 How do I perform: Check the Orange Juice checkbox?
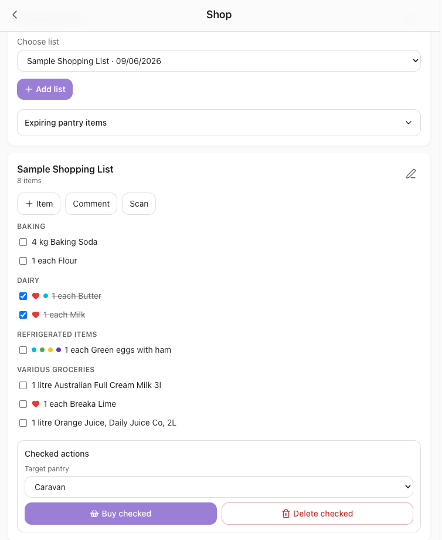[x=23, y=423]
